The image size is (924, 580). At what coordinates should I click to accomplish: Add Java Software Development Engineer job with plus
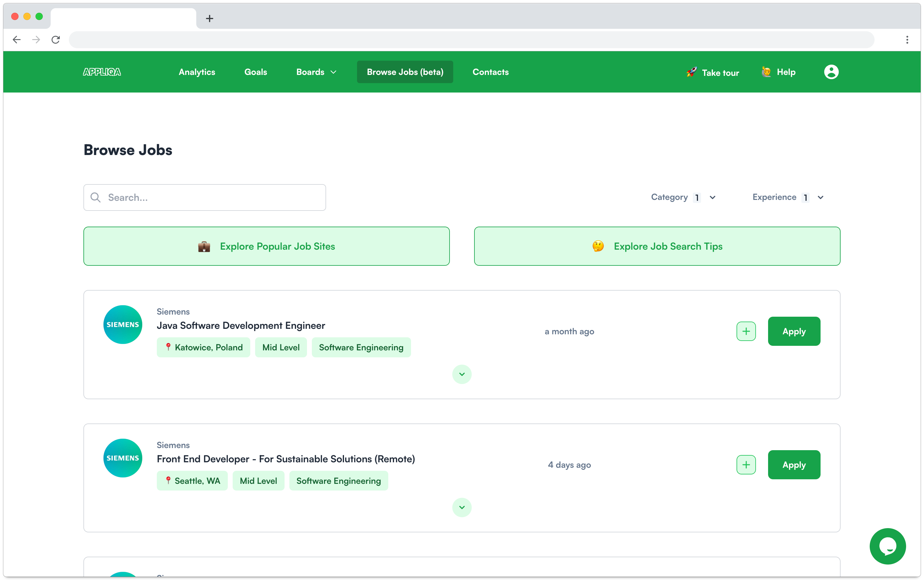pos(746,332)
